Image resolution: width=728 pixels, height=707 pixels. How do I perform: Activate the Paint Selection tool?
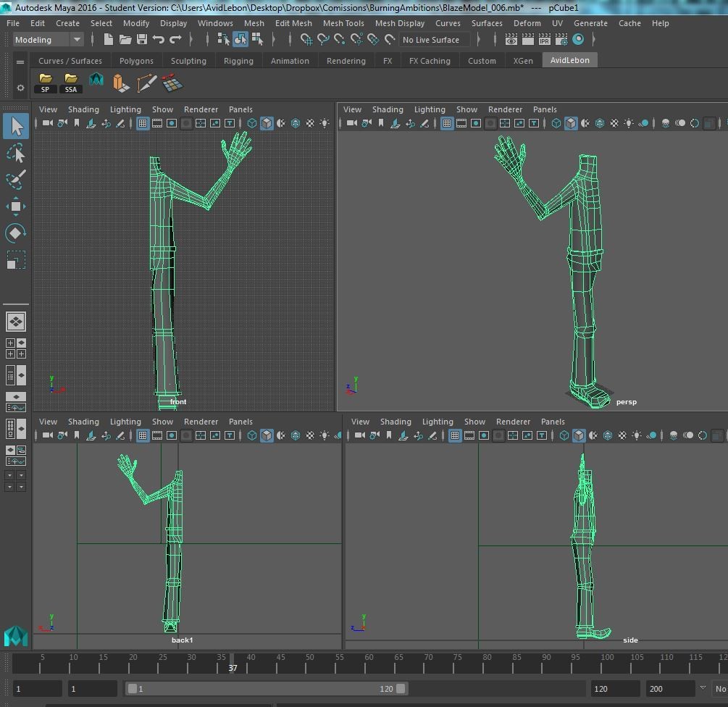[16, 179]
